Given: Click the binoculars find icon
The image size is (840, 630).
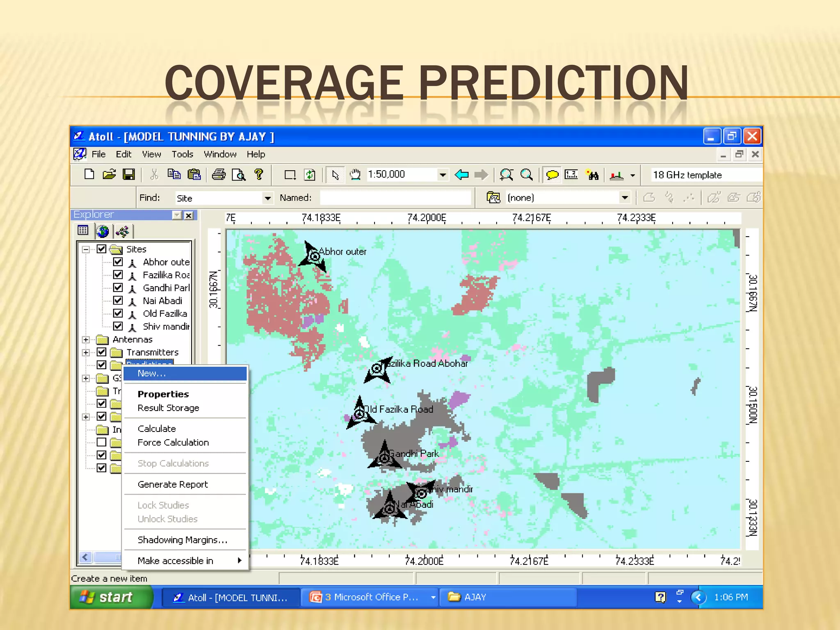Looking at the screenshot, I should click(593, 175).
